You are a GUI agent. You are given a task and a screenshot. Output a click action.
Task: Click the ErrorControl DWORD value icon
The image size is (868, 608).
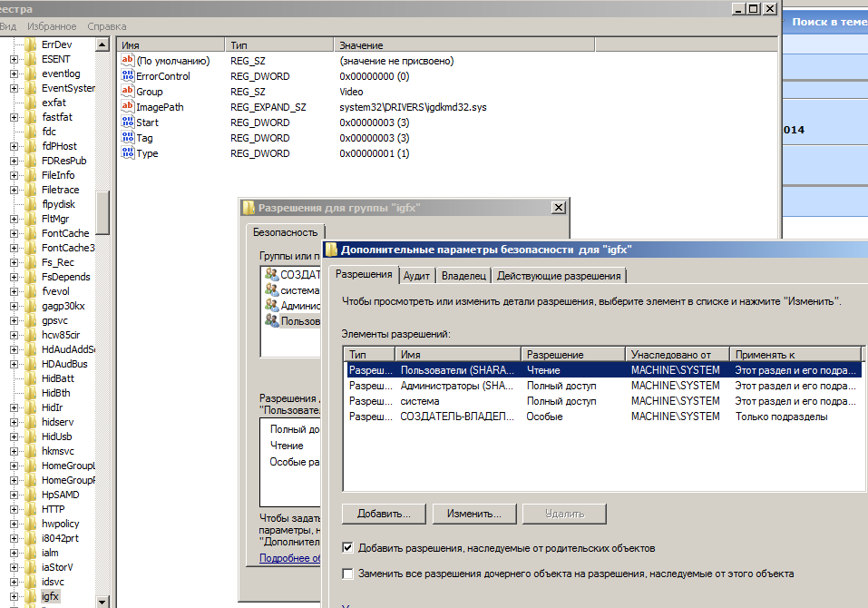coord(127,76)
